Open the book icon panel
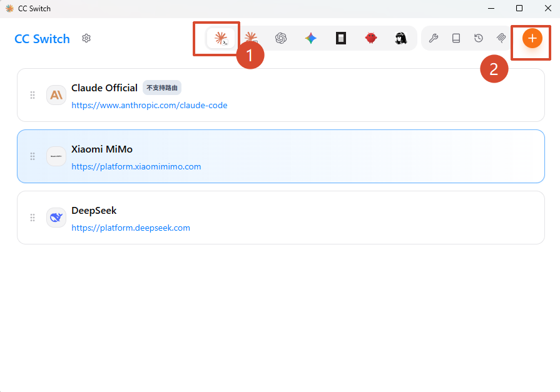The image size is (560, 392). pos(456,38)
